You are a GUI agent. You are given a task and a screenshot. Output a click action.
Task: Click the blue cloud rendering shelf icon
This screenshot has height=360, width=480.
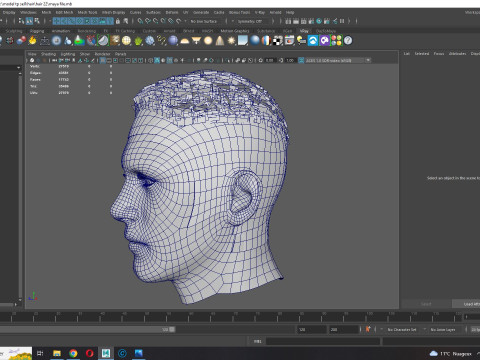(x=313, y=41)
